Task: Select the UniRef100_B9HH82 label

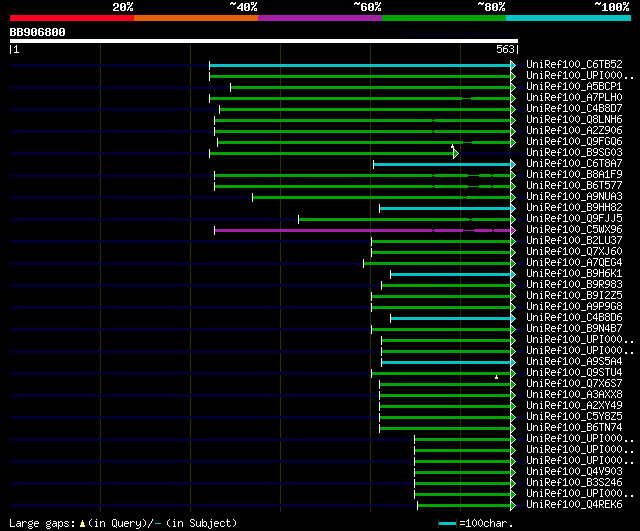Action: pos(574,208)
